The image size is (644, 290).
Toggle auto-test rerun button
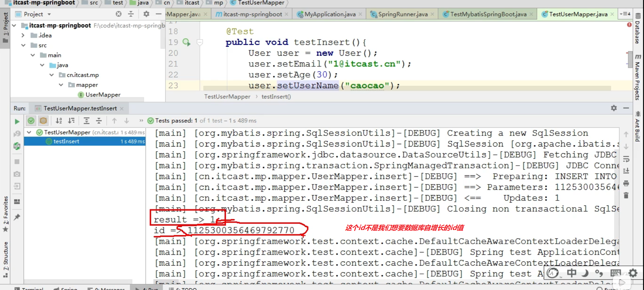(17, 146)
